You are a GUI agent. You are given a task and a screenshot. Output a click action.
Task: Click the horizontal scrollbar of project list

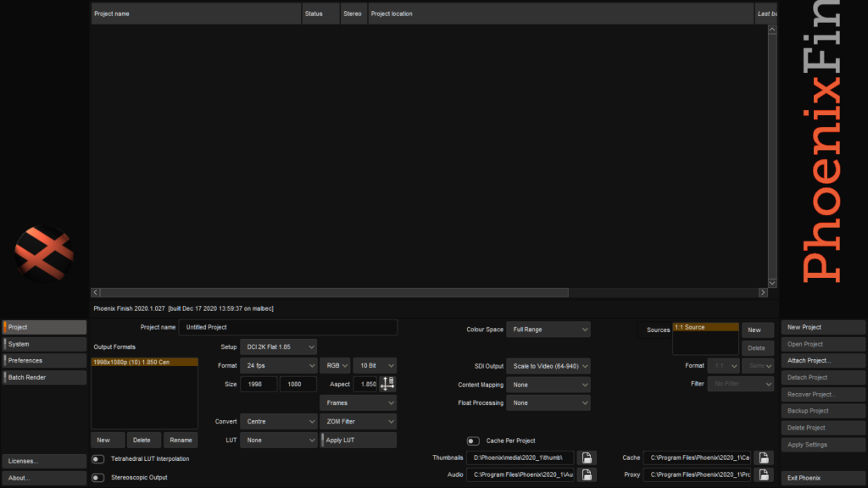[334, 292]
